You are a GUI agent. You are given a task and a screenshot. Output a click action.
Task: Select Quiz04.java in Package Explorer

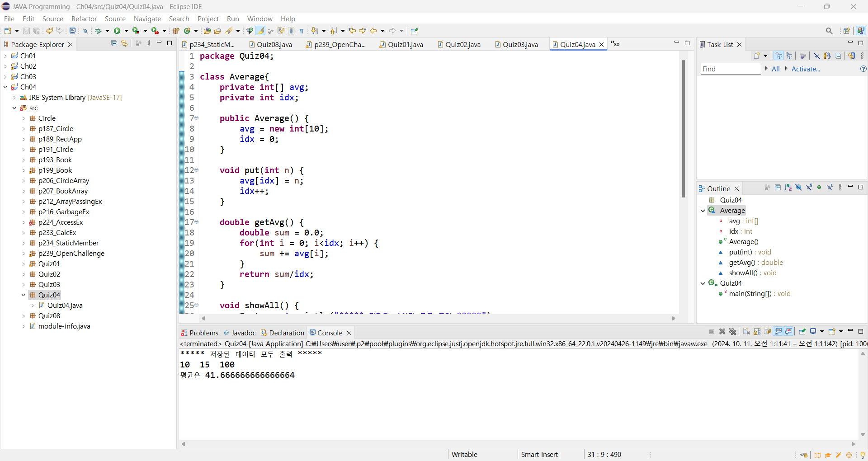pos(61,306)
